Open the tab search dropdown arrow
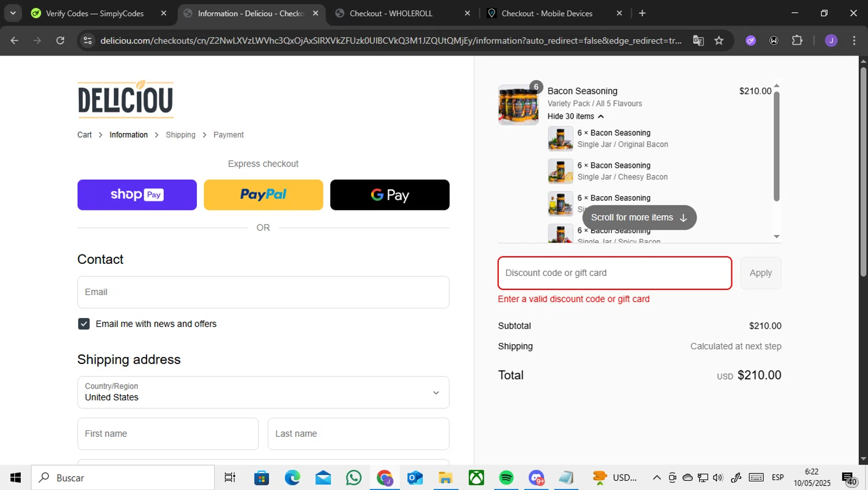This screenshot has height=490, width=868. pyautogui.click(x=13, y=13)
